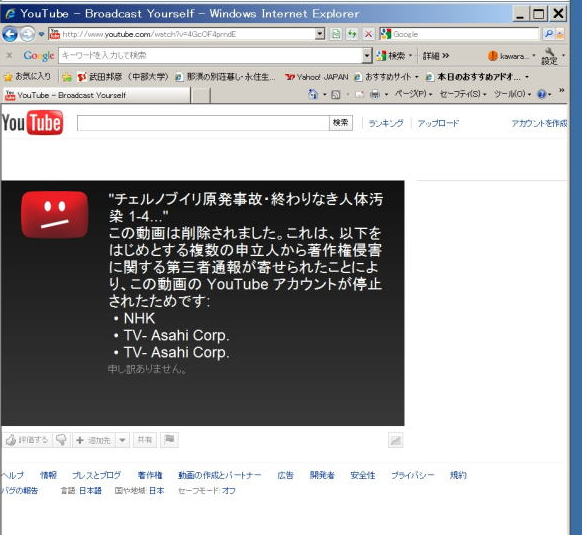587x536 pixels.
Task: Expand the command bar overflow chevron
Action: pos(562,91)
